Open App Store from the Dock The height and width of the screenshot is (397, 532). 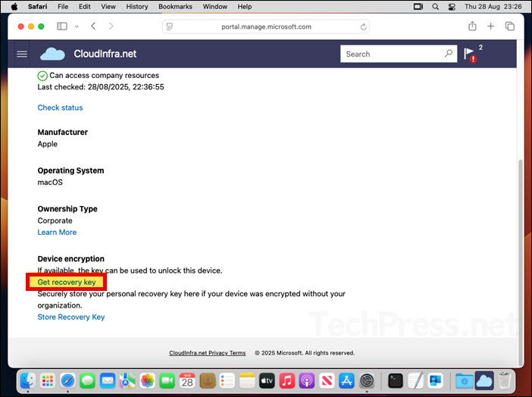tap(346, 381)
